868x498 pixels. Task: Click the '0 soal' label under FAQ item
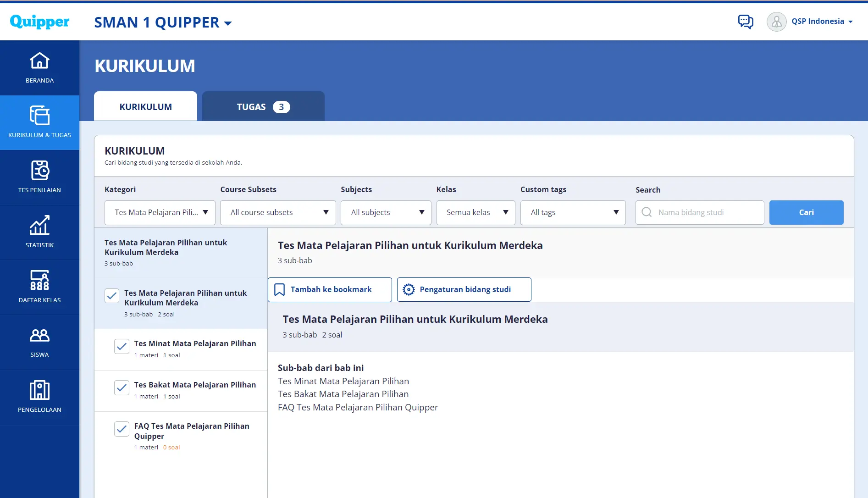pos(171,448)
